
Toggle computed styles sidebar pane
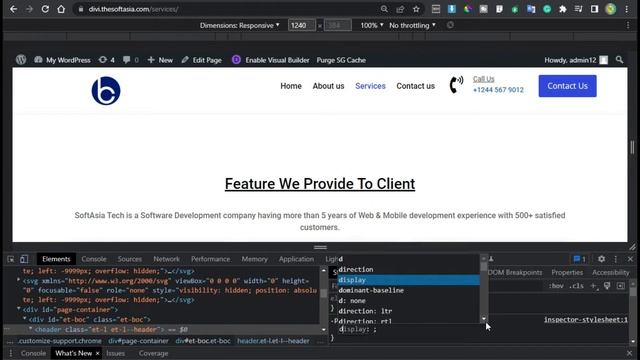pos(621,286)
